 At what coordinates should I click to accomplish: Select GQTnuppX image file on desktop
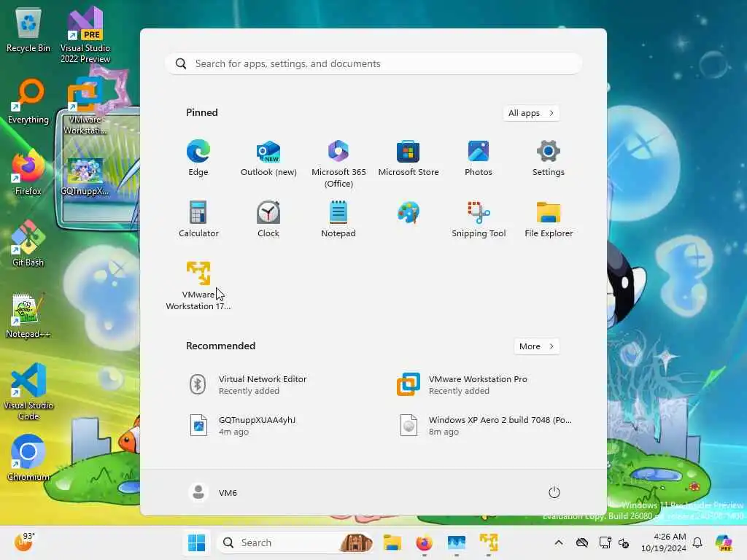click(x=85, y=177)
